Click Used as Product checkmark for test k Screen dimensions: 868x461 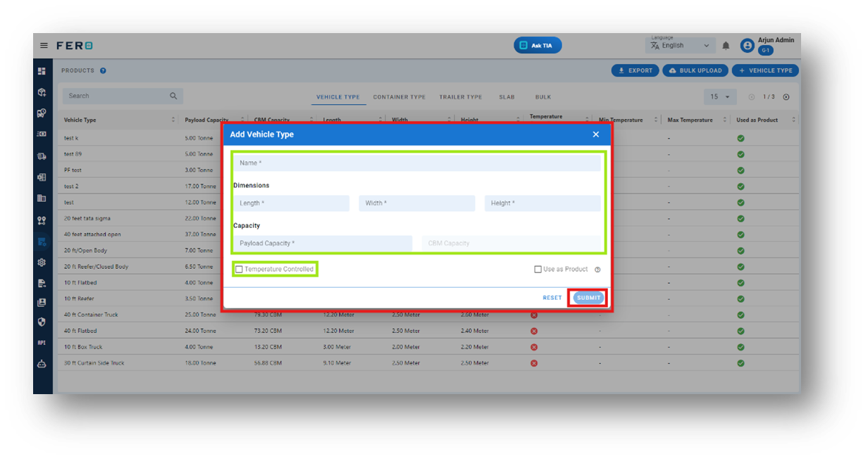(x=740, y=138)
